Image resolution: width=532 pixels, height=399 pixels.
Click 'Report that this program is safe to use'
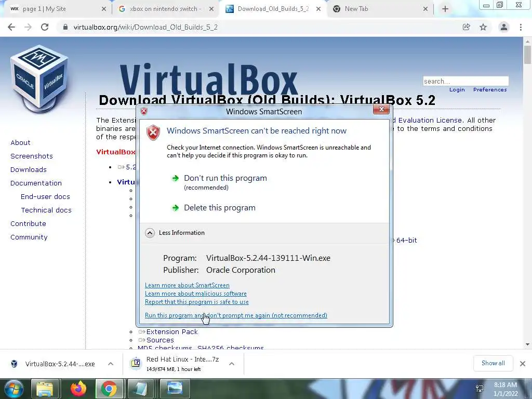[197, 302]
